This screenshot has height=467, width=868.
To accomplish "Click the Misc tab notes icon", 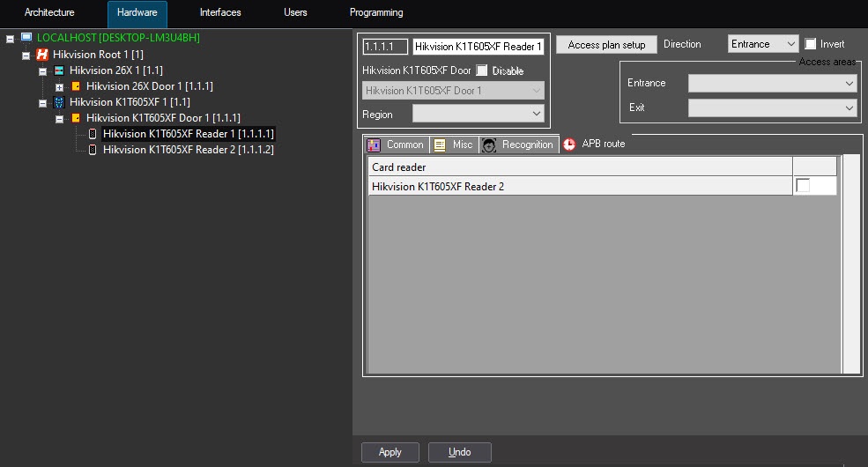I will click(x=440, y=145).
